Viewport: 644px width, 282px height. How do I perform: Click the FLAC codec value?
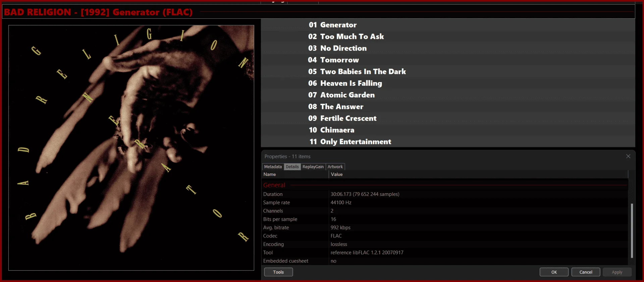[336, 236]
